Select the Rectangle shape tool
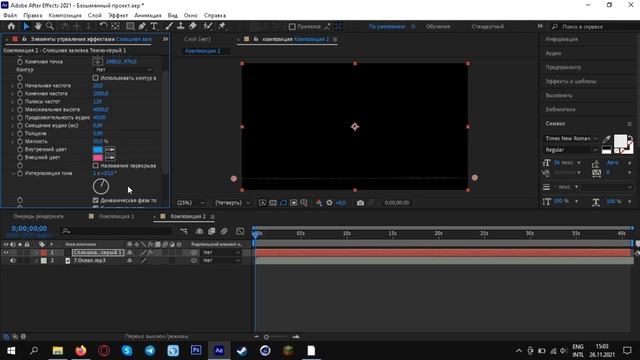Viewport: 640px width, 360px height. point(130,26)
